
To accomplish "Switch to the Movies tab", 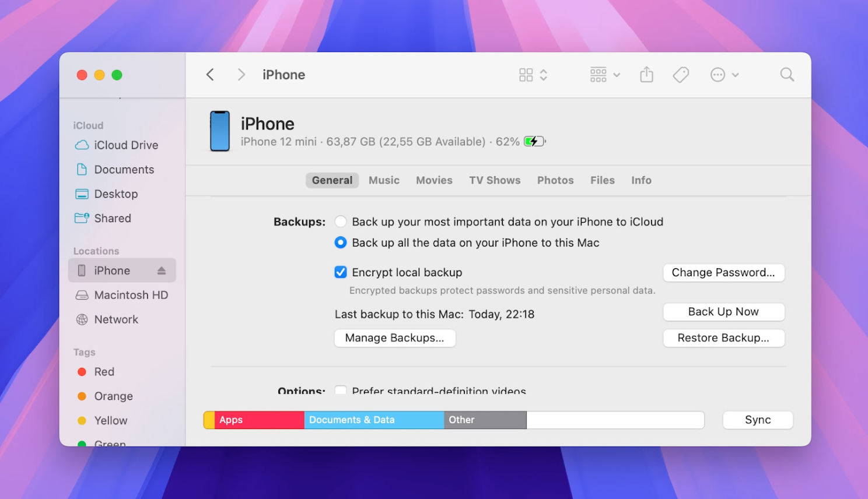I will [x=434, y=180].
